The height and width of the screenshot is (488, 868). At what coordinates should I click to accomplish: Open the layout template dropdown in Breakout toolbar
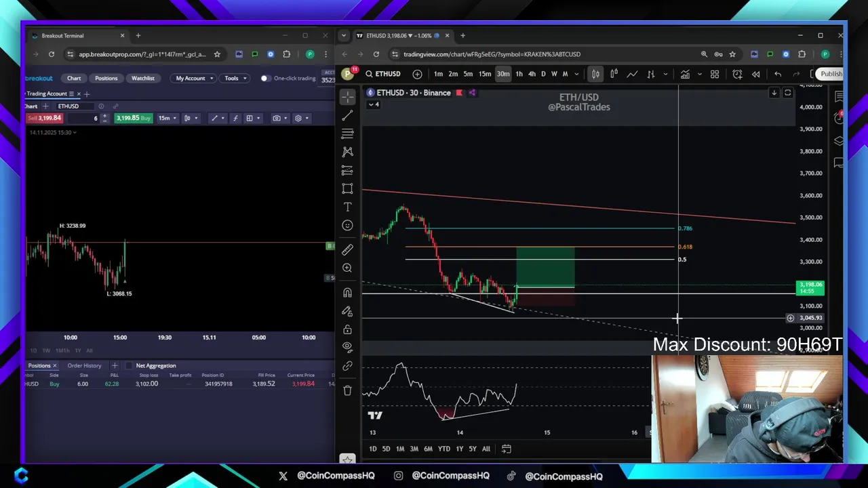tap(252, 118)
